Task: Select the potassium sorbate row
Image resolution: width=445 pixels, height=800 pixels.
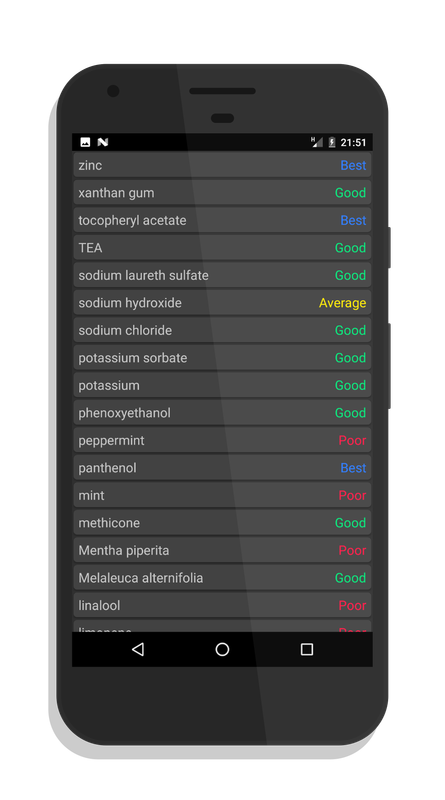Action: point(222,358)
